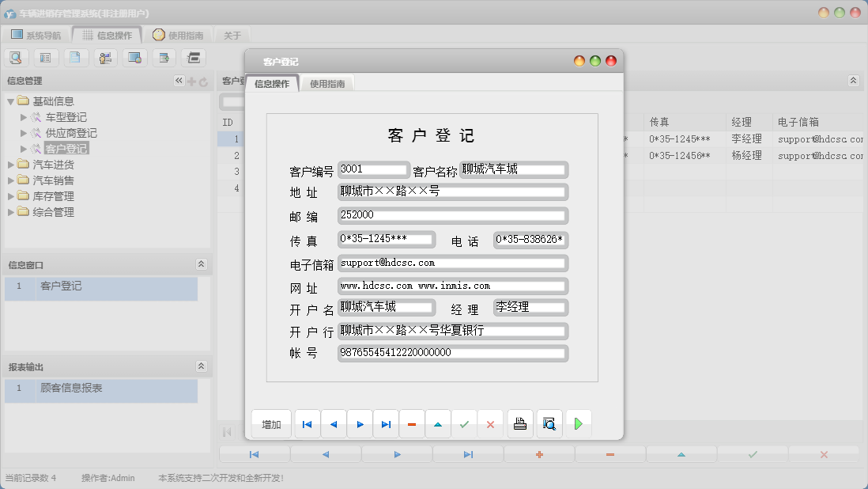Cancel edits with the red X button
Viewport: 868px width, 489px height.
point(490,423)
